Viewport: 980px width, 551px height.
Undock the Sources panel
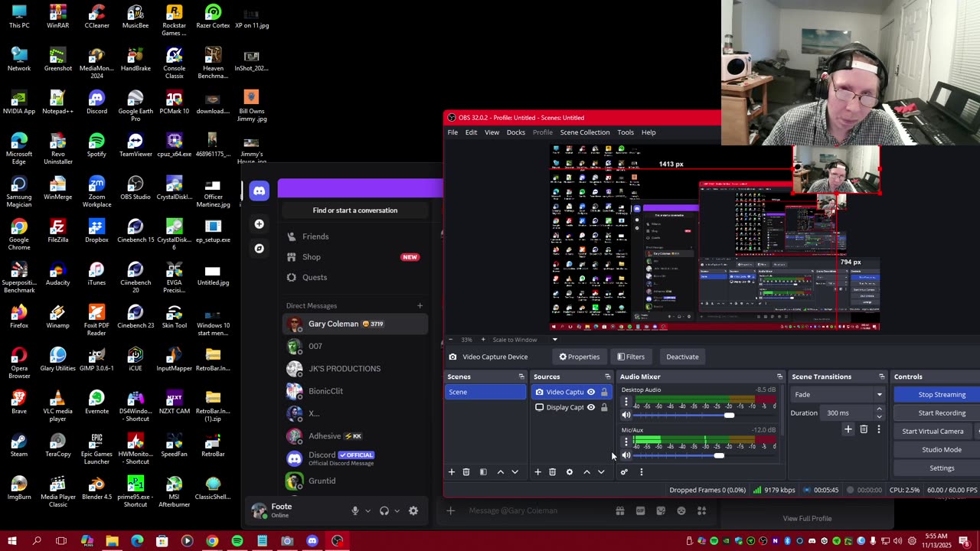tap(608, 377)
